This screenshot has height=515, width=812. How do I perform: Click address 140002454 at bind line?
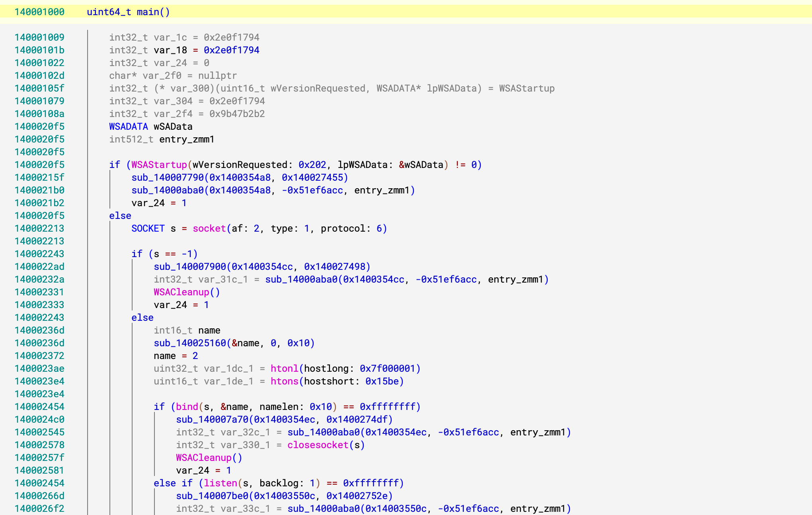[x=39, y=407]
